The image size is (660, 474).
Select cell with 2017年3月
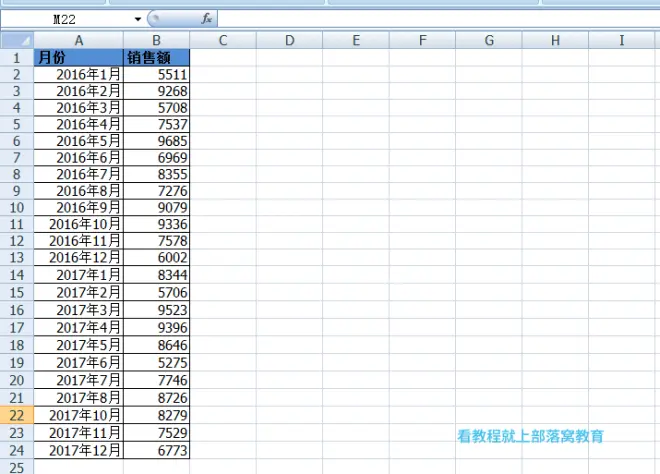[79, 310]
